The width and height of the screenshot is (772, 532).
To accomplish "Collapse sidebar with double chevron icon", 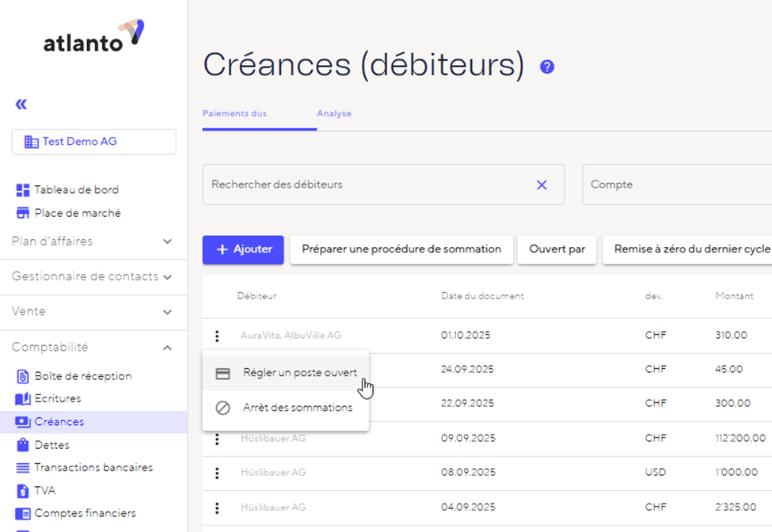I will 21,104.
